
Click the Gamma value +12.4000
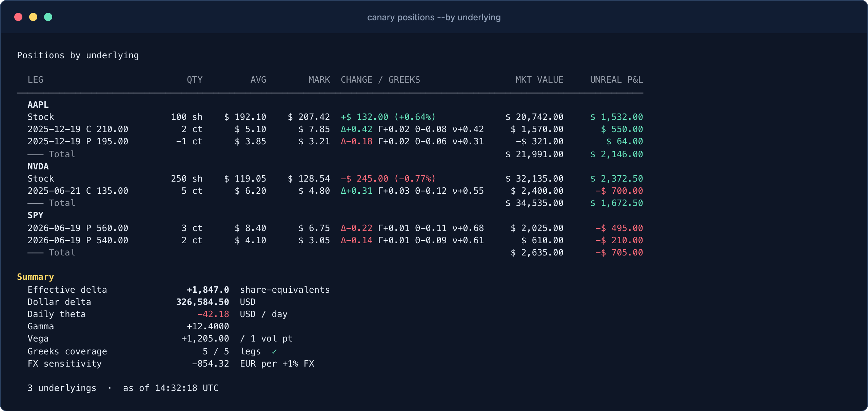(208, 326)
